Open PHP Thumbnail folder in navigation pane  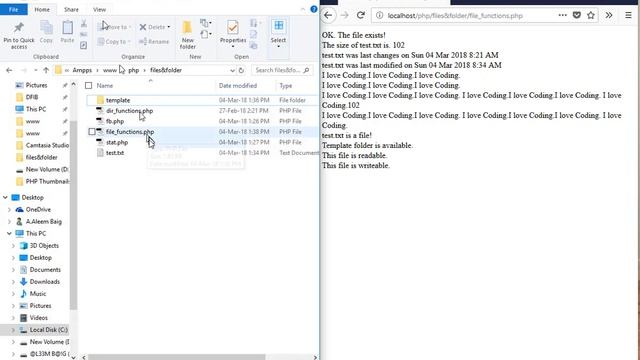click(47, 182)
